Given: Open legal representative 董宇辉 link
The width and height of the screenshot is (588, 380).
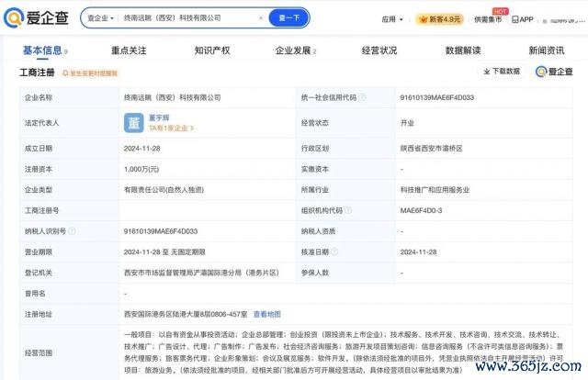Looking at the screenshot, I should pyautogui.click(x=159, y=117).
